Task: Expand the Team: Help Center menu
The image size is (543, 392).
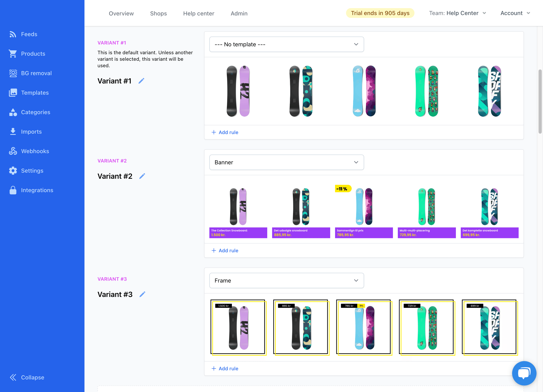Action: pos(458,13)
